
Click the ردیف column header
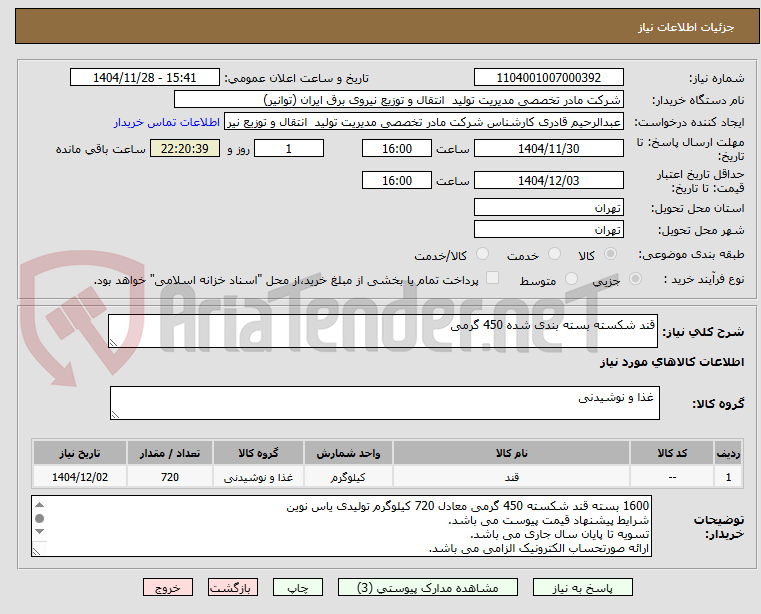click(x=728, y=453)
